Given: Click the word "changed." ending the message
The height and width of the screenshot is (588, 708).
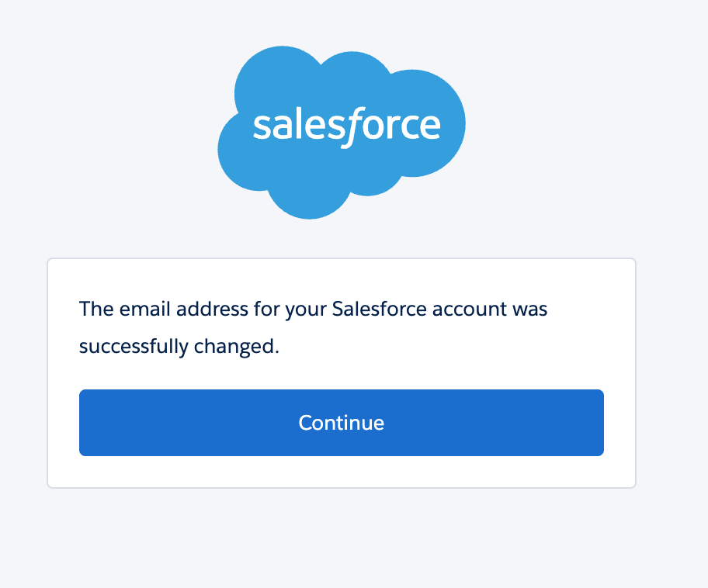Looking at the screenshot, I should click(x=236, y=347).
